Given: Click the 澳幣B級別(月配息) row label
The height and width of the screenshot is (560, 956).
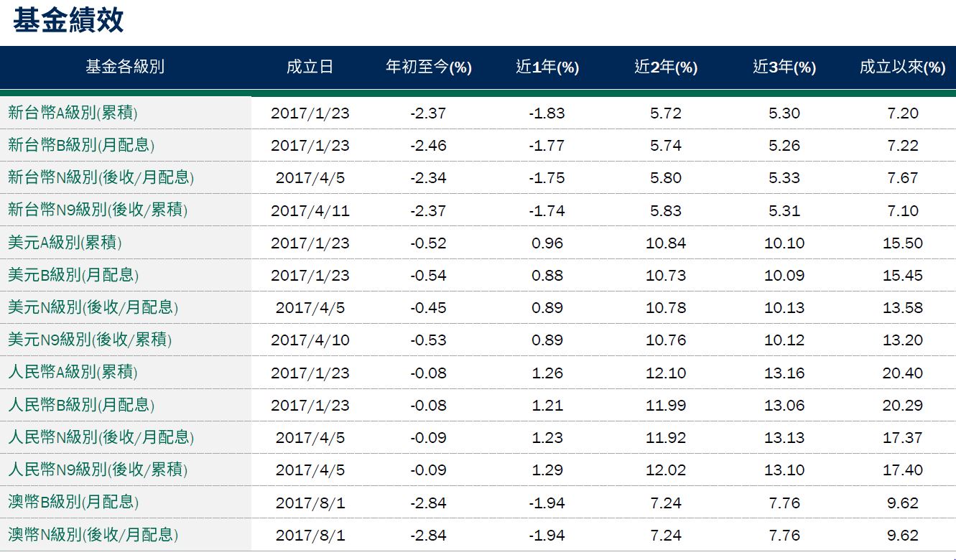Looking at the screenshot, I should click(x=73, y=502).
